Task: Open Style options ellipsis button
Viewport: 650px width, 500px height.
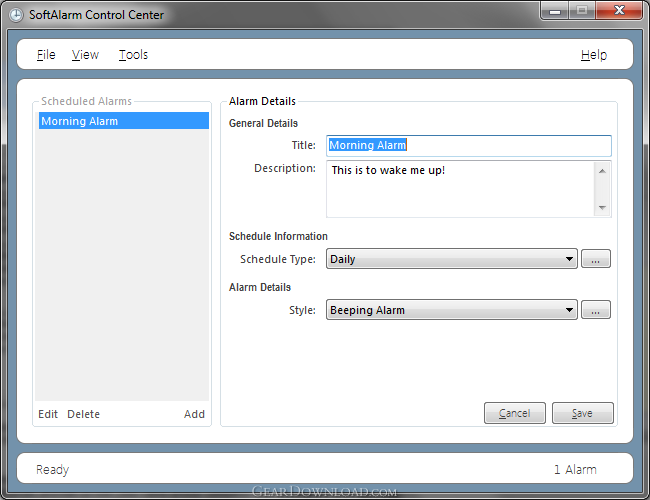Action: tap(596, 310)
